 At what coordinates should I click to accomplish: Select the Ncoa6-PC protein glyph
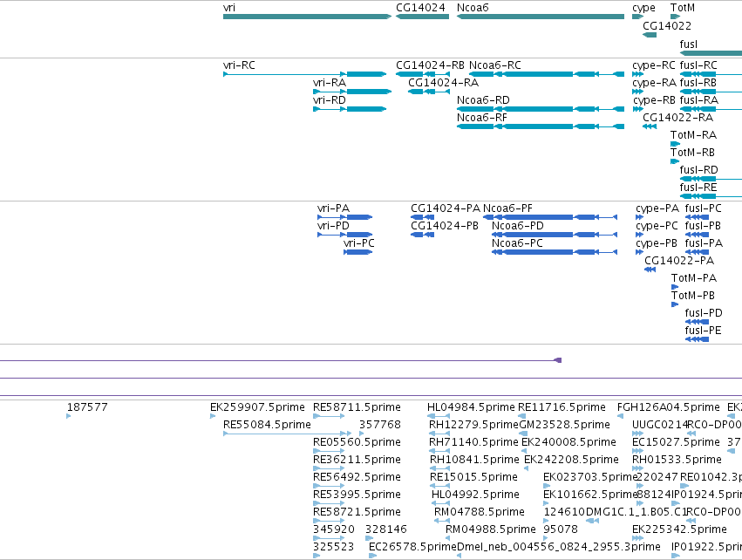click(555, 252)
